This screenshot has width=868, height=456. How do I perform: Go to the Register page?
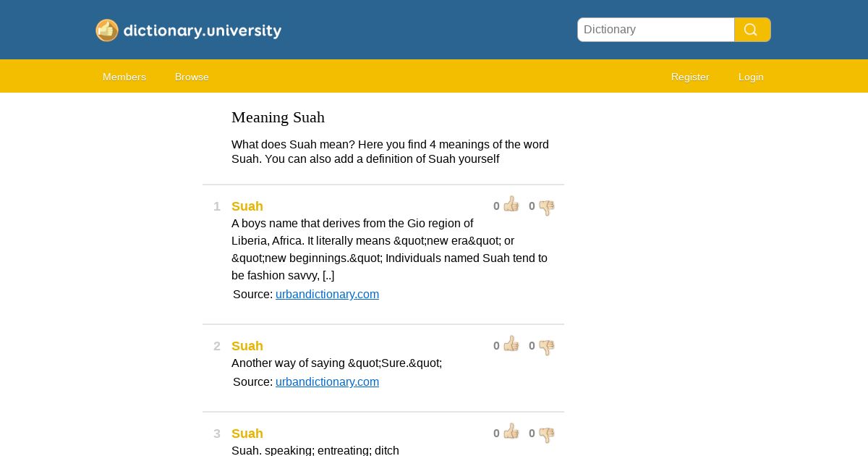[690, 77]
